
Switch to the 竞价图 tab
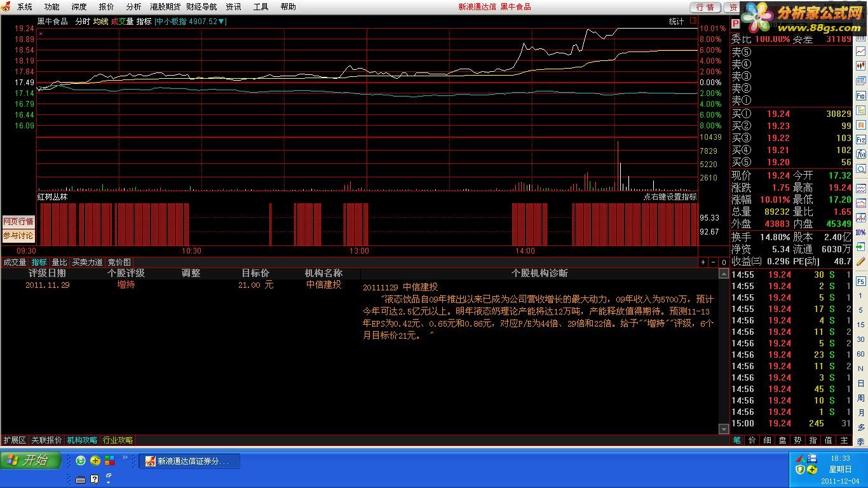pos(119,262)
